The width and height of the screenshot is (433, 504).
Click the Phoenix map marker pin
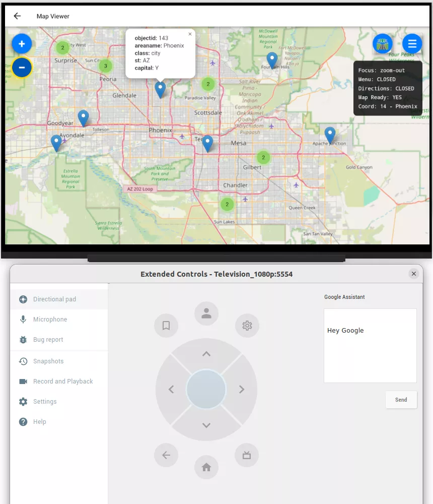point(160,89)
